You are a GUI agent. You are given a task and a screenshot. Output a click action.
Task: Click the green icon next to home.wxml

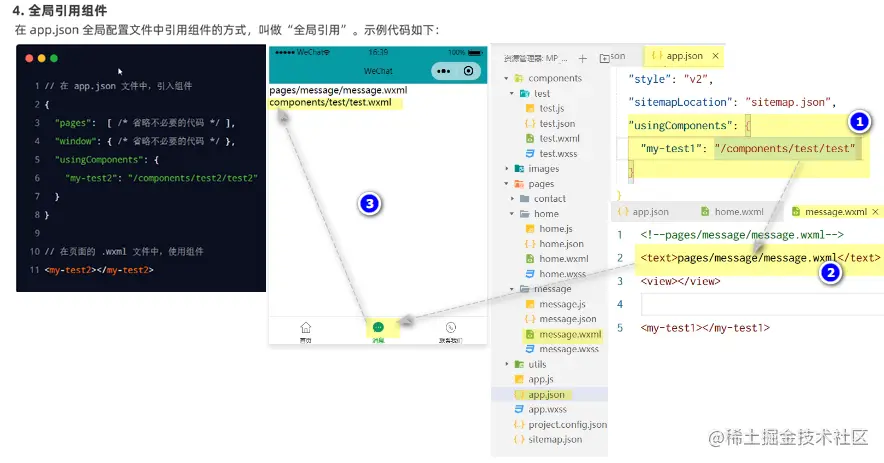530,258
